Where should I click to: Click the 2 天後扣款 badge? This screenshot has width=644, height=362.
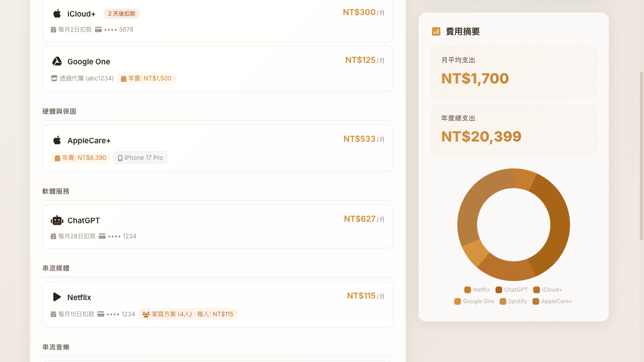pyautogui.click(x=122, y=14)
